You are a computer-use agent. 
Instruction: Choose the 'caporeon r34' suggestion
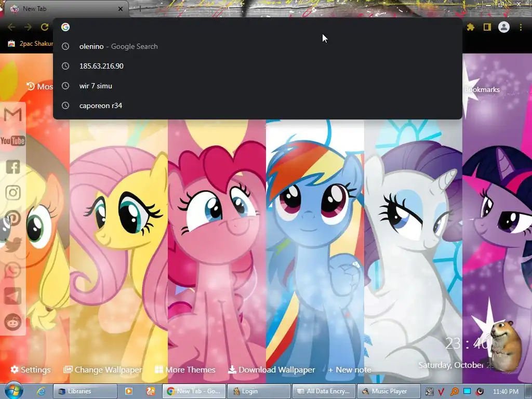tap(258, 105)
